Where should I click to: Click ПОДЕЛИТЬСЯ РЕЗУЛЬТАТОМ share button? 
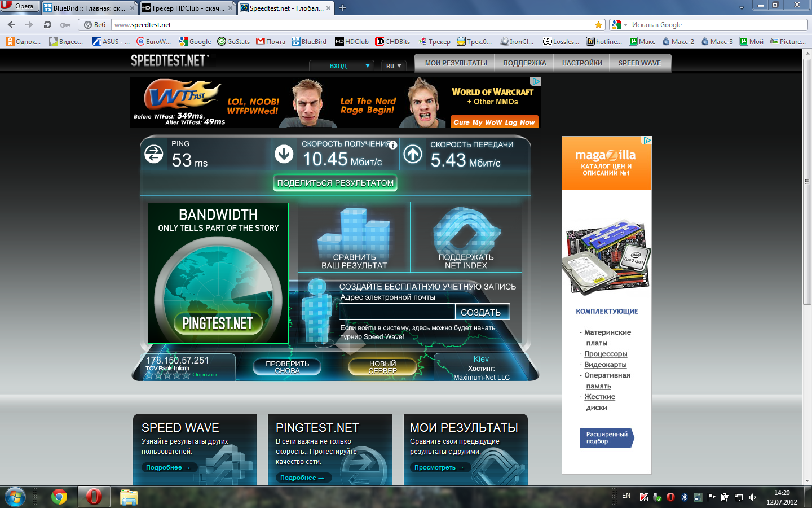(x=336, y=183)
